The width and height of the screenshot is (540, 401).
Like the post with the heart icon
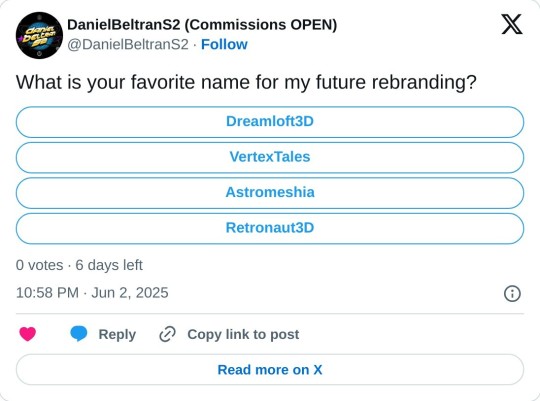(x=28, y=334)
